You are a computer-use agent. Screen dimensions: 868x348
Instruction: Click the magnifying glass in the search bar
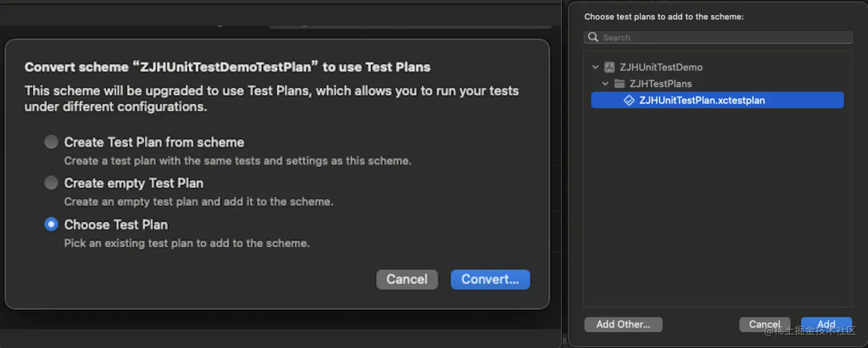tap(592, 37)
